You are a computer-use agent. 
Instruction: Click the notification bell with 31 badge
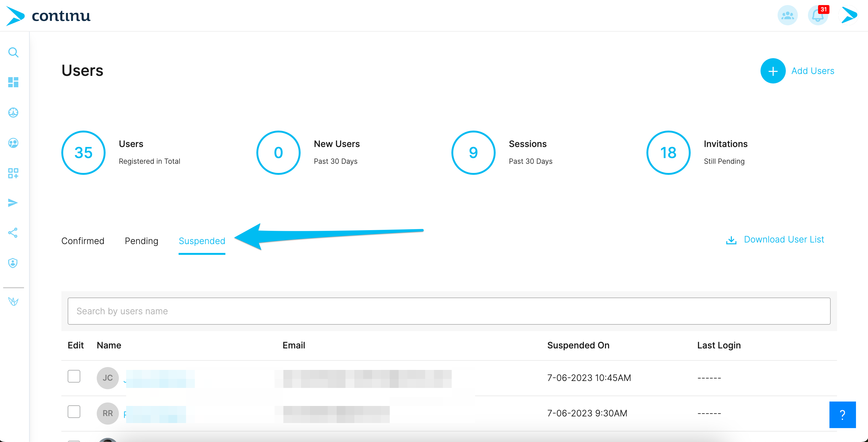(818, 15)
